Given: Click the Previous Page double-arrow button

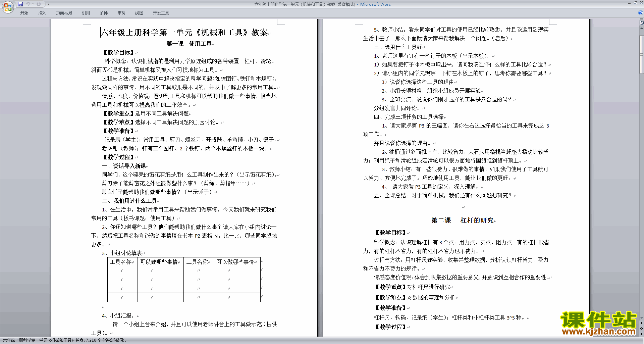Looking at the screenshot, I should [x=642, y=324].
